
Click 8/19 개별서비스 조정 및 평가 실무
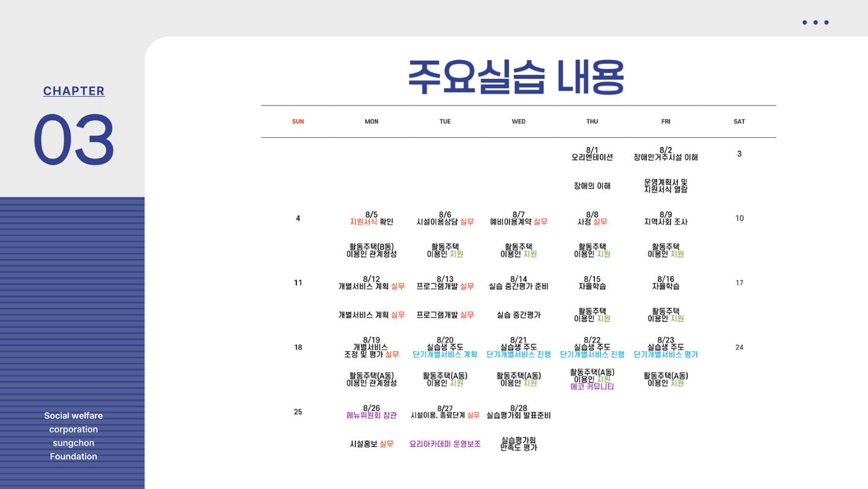pos(371,348)
